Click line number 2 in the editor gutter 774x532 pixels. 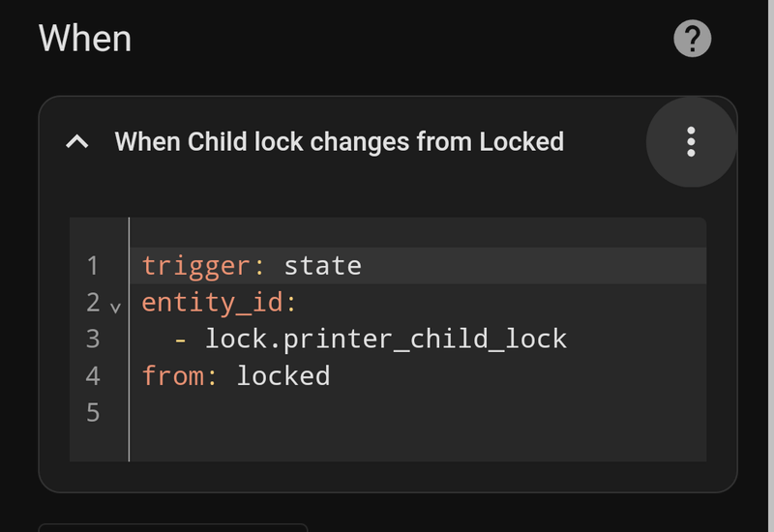[x=93, y=302]
